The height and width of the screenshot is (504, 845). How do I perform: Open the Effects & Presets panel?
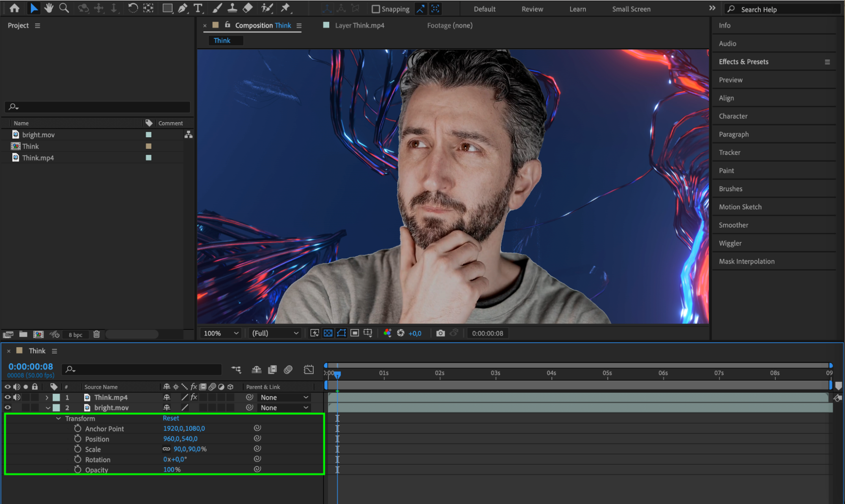click(744, 62)
